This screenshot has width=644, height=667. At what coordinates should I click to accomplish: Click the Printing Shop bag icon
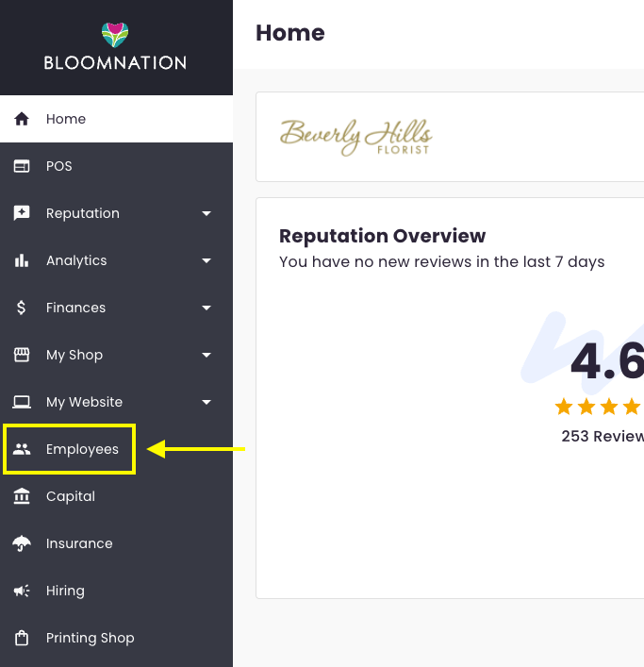click(22, 638)
